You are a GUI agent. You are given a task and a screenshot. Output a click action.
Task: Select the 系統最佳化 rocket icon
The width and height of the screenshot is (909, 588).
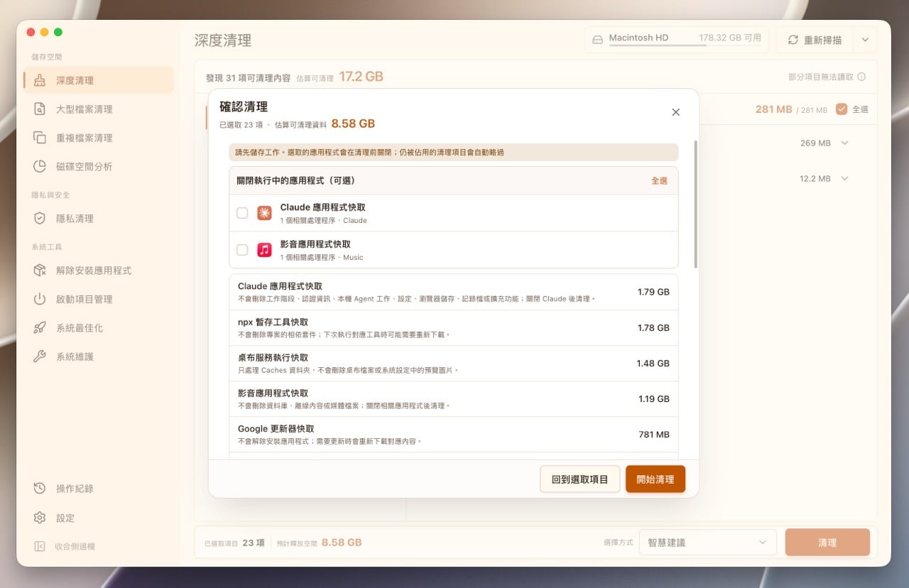click(x=40, y=327)
